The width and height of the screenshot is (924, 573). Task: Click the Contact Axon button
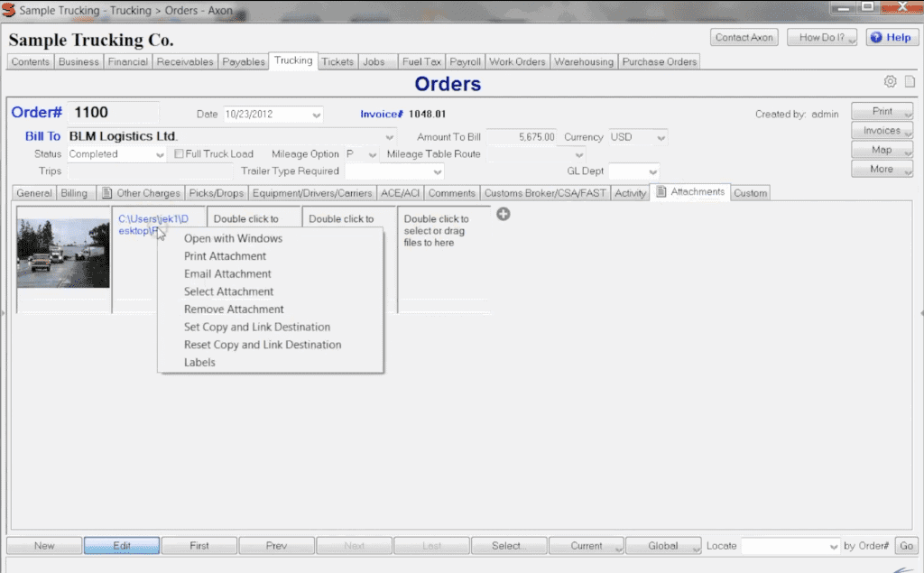pyautogui.click(x=744, y=38)
